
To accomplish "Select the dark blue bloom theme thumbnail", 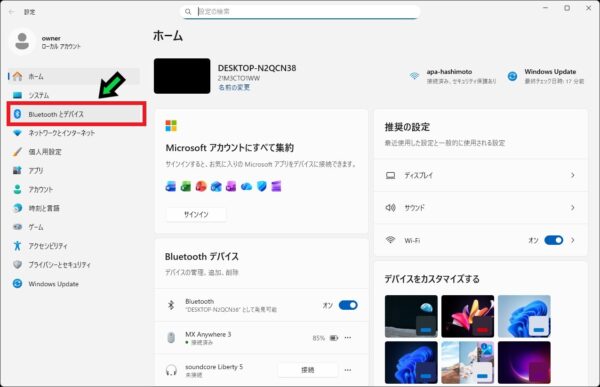I will click(x=411, y=362).
